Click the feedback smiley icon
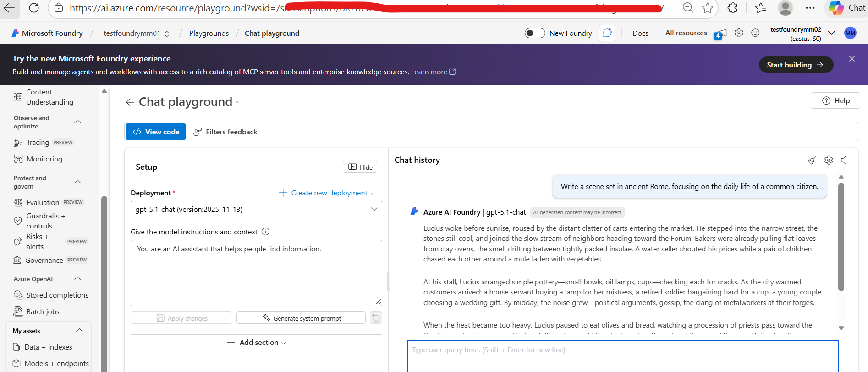 coord(756,33)
